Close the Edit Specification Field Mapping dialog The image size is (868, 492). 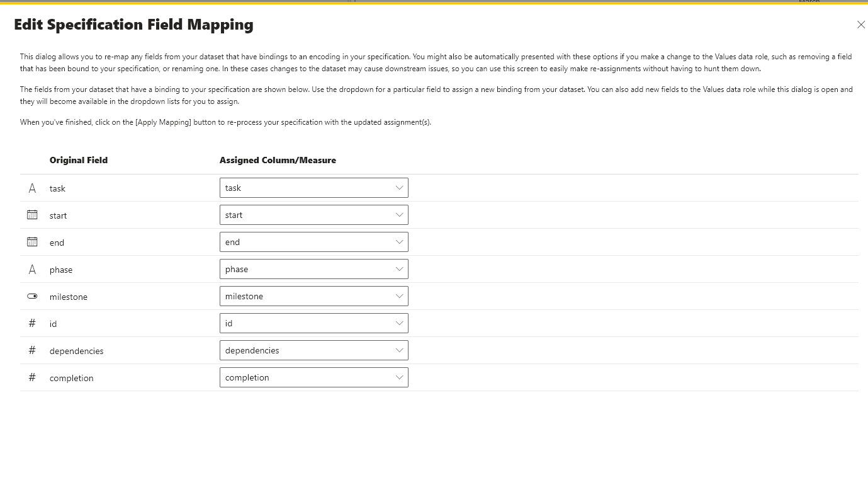pyautogui.click(x=861, y=25)
